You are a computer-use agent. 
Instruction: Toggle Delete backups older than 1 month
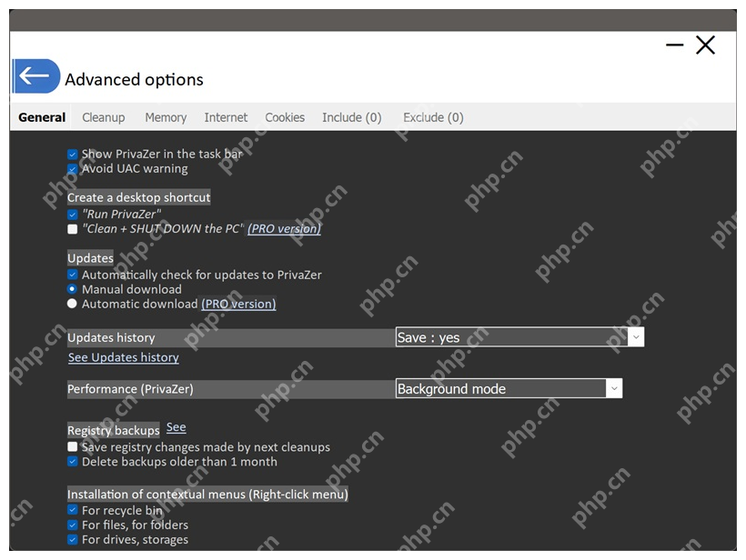click(x=72, y=462)
